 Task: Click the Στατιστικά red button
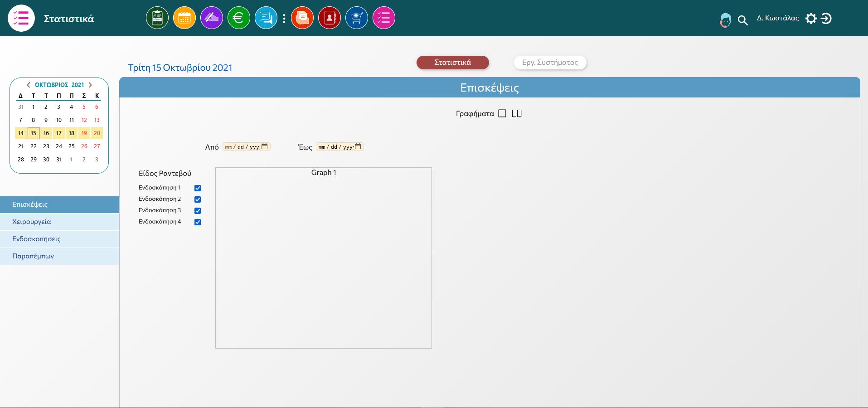pos(453,63)
